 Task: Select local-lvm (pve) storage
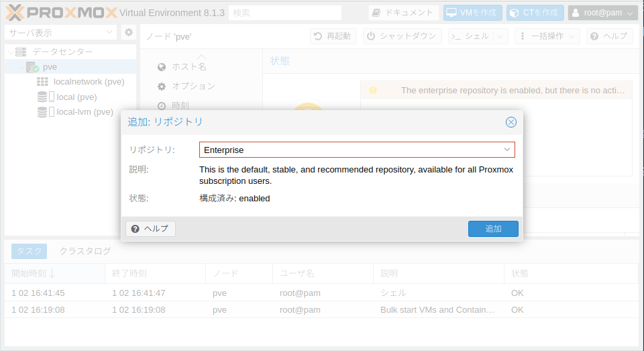pyautogui.click(x=85, y=112)
